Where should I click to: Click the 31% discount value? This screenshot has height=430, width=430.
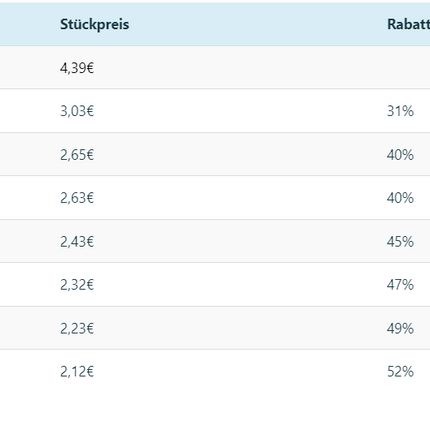pyautogui.click(x=400, y=111)
